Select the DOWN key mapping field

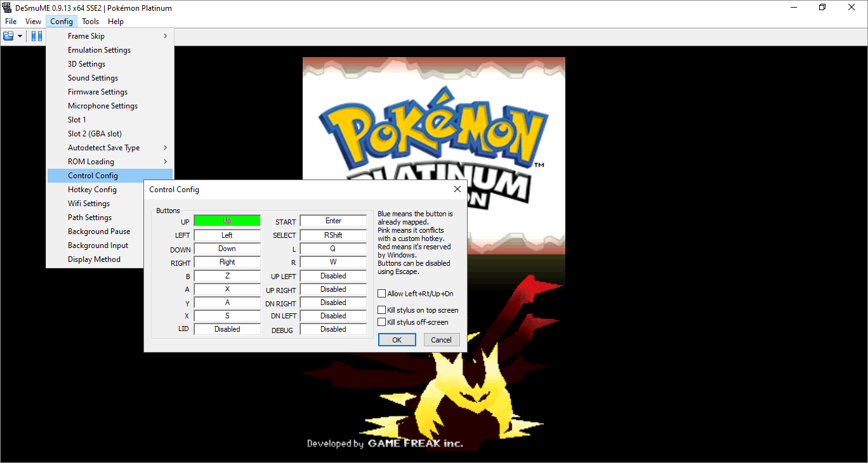coord(227,249)
